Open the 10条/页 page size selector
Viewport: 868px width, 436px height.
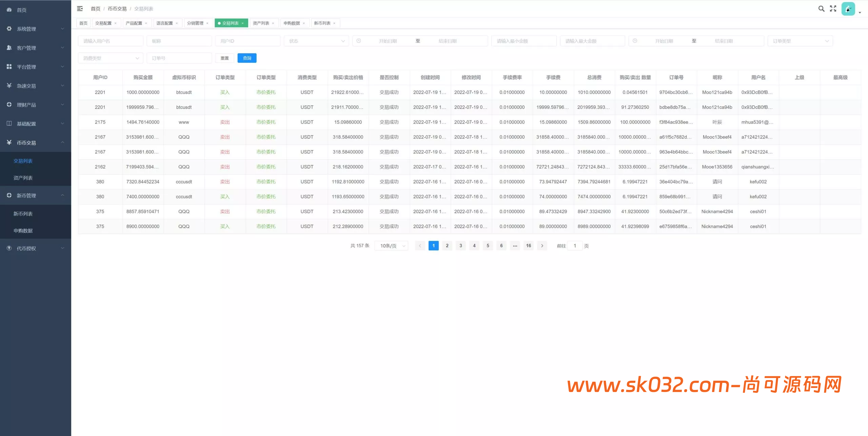pos(391,246)
